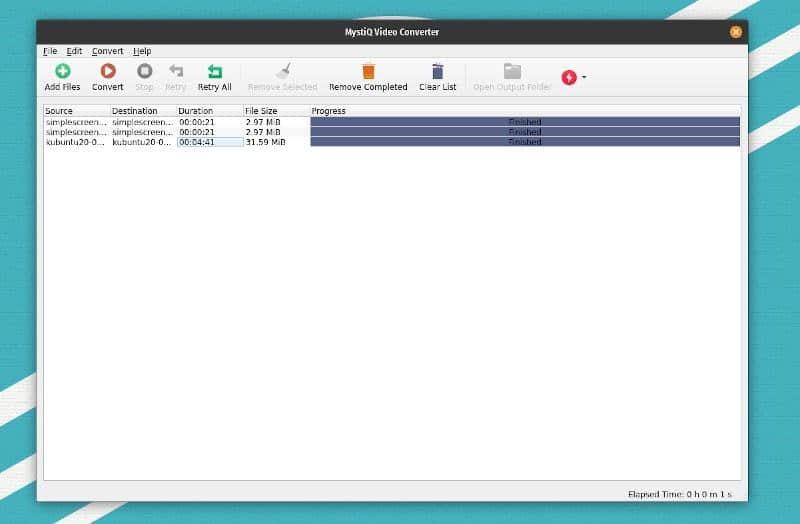Open the File menu
Viewport: 800px width, 524px height.
tap(50, 51)
